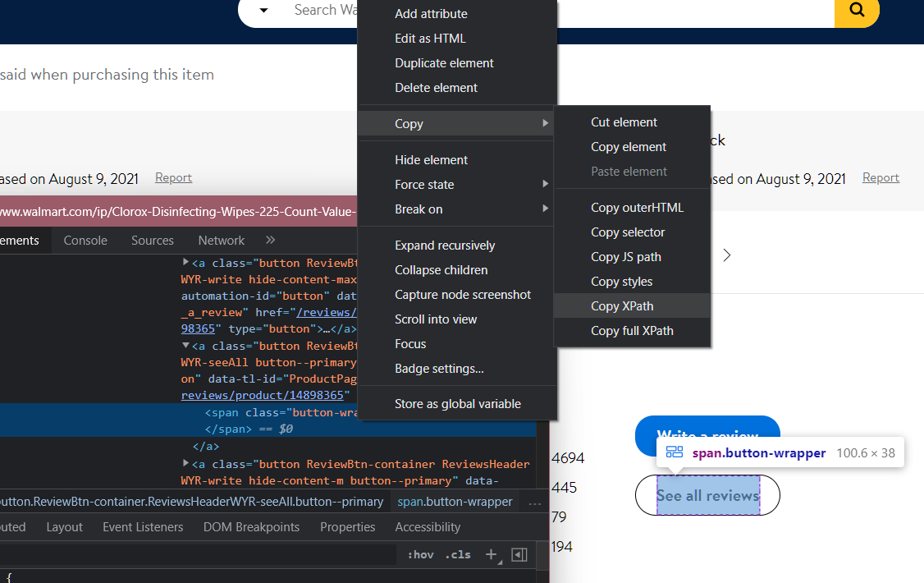Click the /reviews/ href link in DOM

[327, 312]
